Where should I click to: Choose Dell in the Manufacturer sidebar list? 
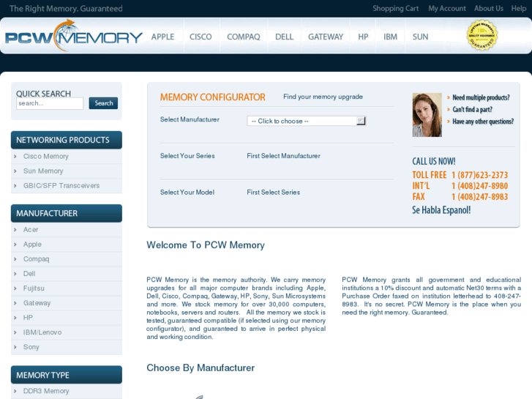click(x=29, y=273)
